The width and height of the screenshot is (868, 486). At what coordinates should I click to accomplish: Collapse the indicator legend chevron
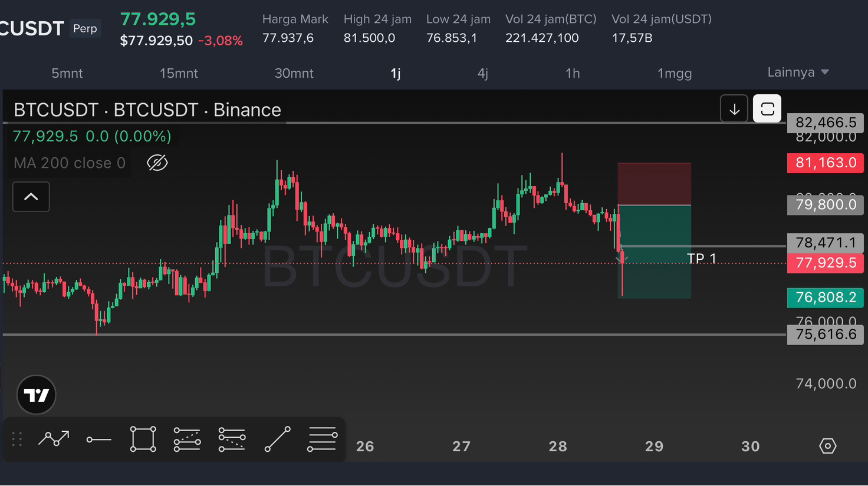tap(31, 197)
